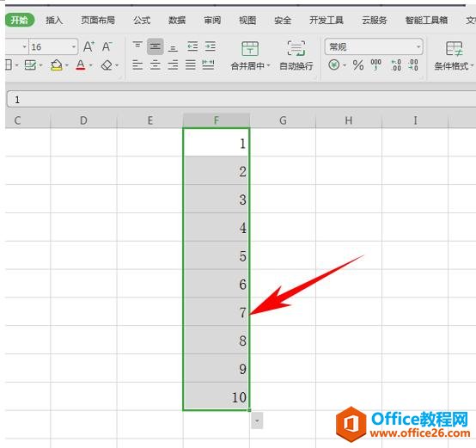Open the font size 16 dropdown

click(x=74, y=46)
